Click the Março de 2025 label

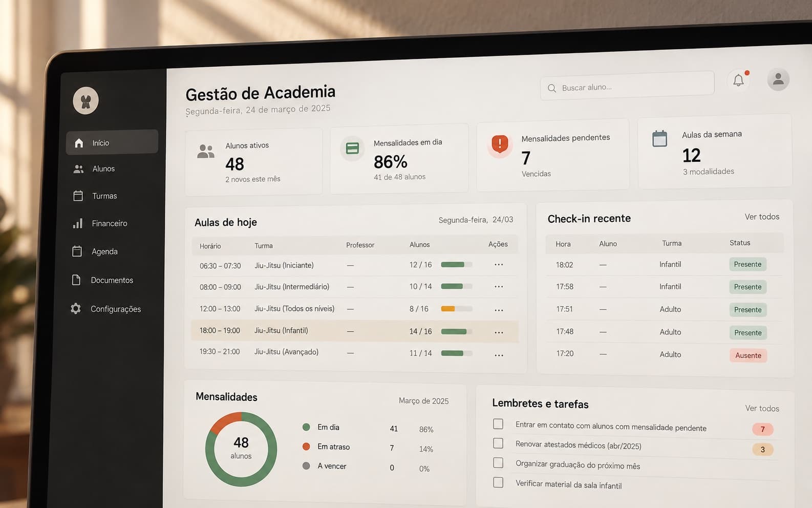coord(423,401)
